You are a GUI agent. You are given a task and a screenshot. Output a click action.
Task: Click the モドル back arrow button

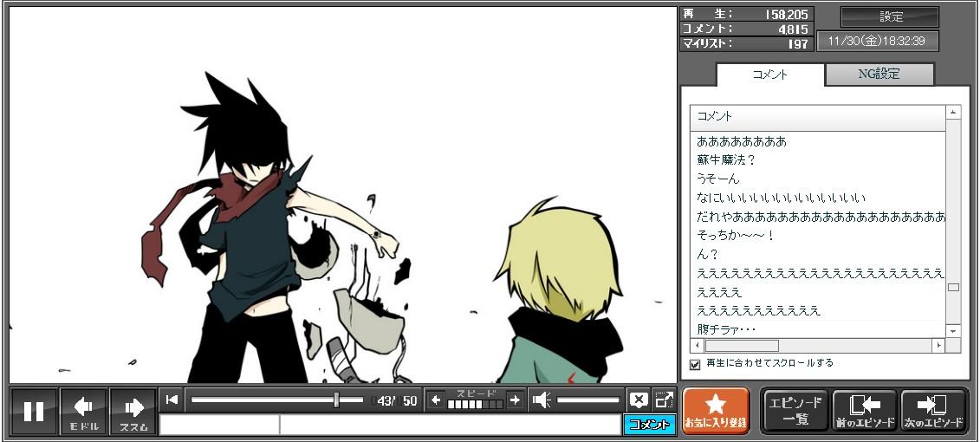83,411
